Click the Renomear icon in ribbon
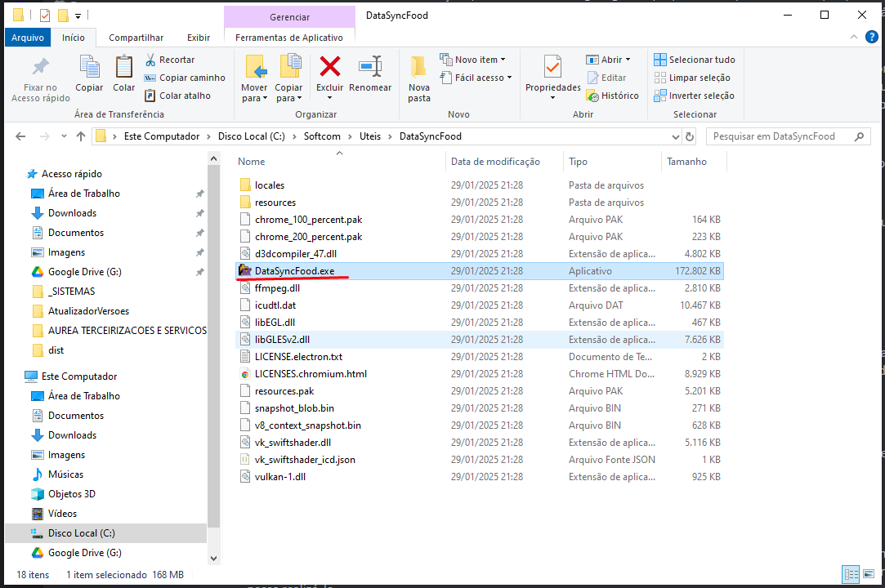Image resolution: width=885 pixels, height=588 pixels. coord(370,67)
